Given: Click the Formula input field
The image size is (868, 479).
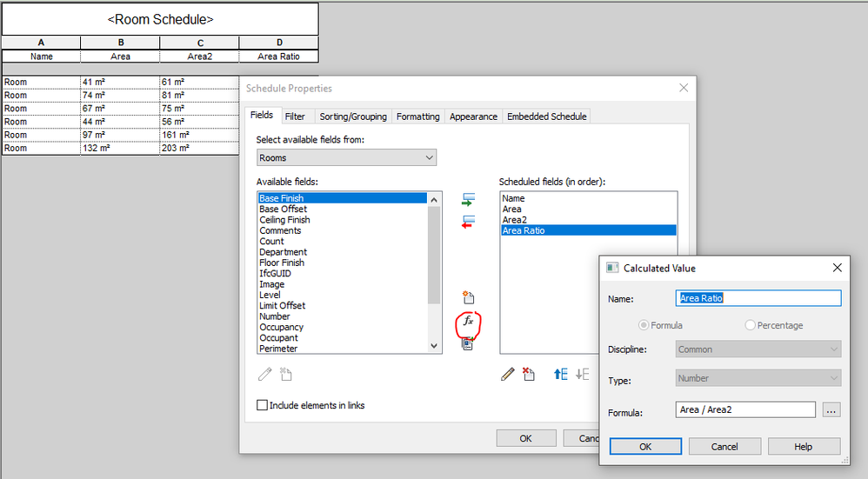Looking at the screenshot, I should pyautogui.click(x=745, y=409).
